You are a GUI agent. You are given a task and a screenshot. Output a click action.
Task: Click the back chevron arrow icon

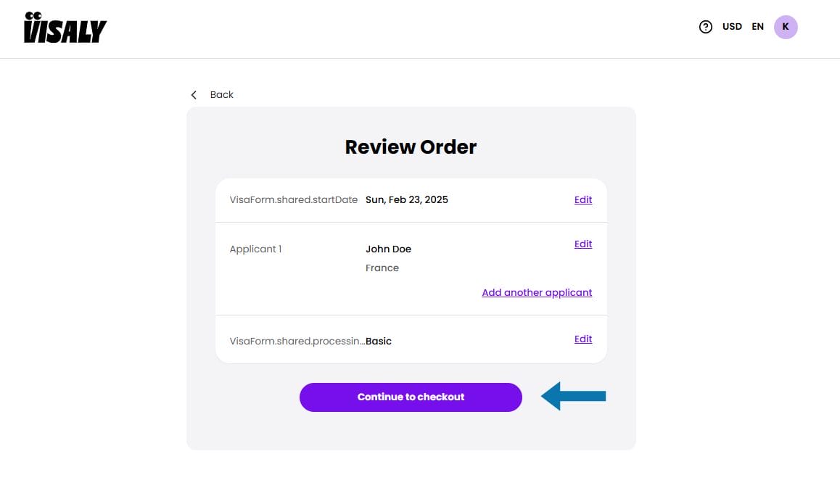[194, 95]
